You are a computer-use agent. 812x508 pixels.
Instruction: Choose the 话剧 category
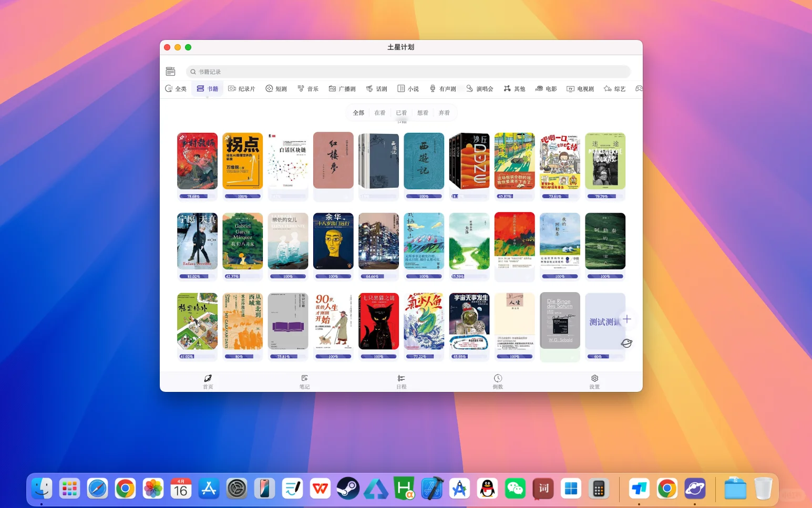click(x=377, y=89)
